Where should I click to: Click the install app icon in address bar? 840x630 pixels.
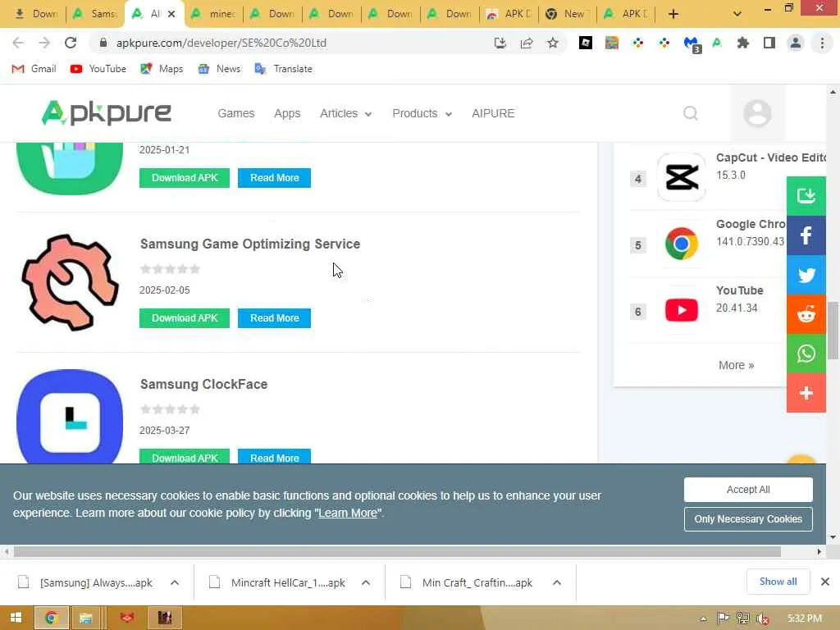[500, 43]
